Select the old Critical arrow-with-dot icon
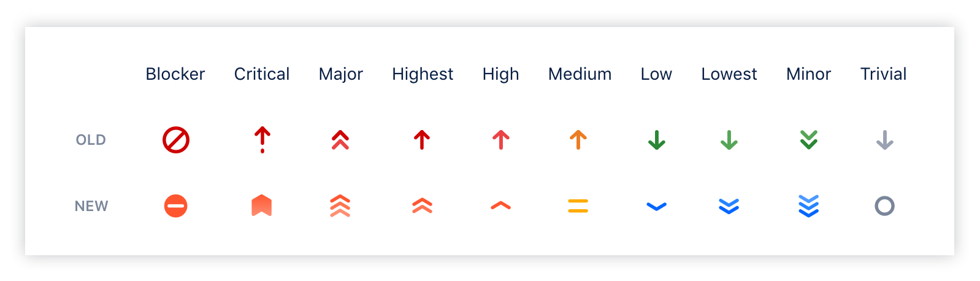This screenshot has width=980, height=281. [x=262, y=140]
